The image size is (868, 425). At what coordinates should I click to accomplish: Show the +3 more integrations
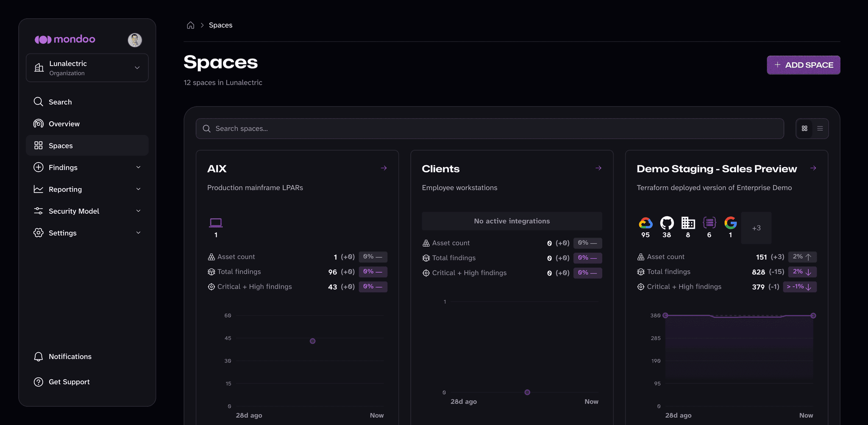pyautogui.click(x=757, y=228)
